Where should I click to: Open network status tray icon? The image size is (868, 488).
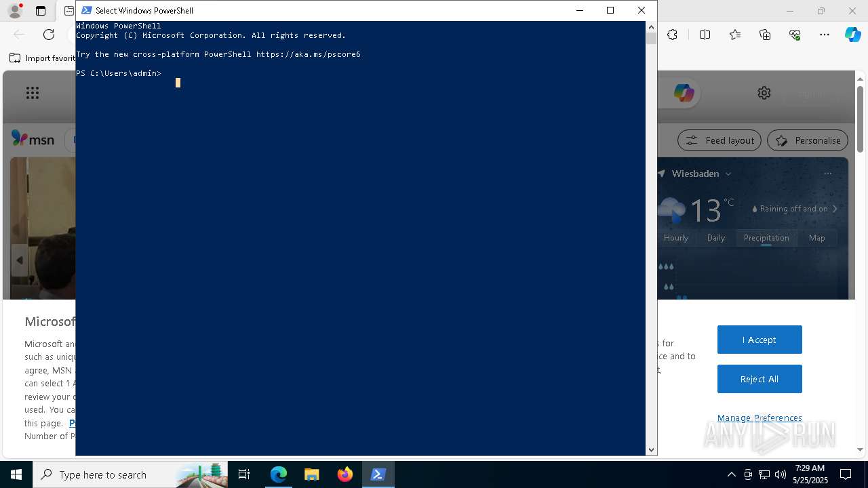click(x=764, y=474)
